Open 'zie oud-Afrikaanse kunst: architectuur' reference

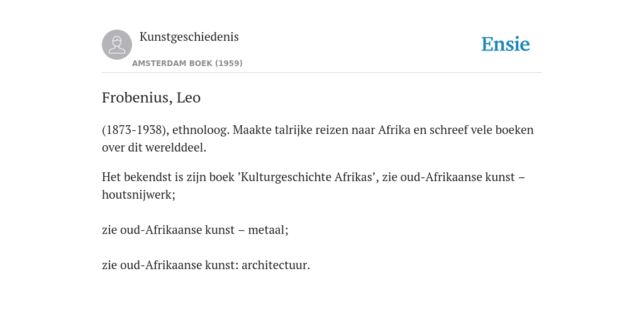(206, 265)
